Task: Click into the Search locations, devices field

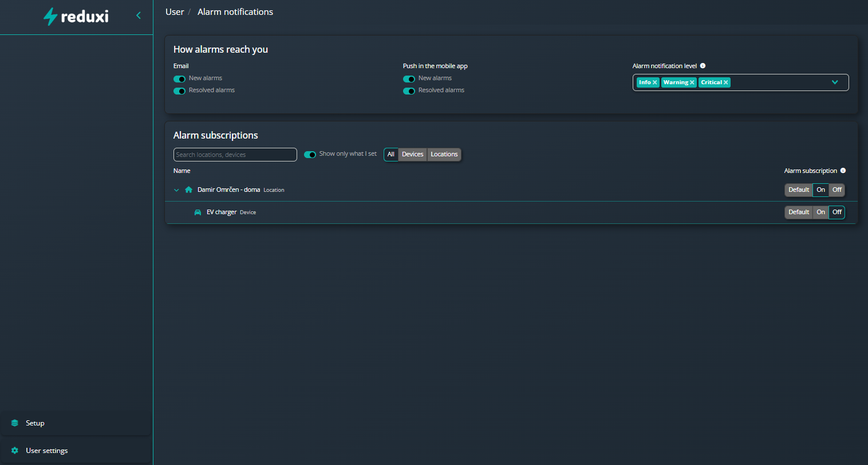Action: tap(235, 155)
